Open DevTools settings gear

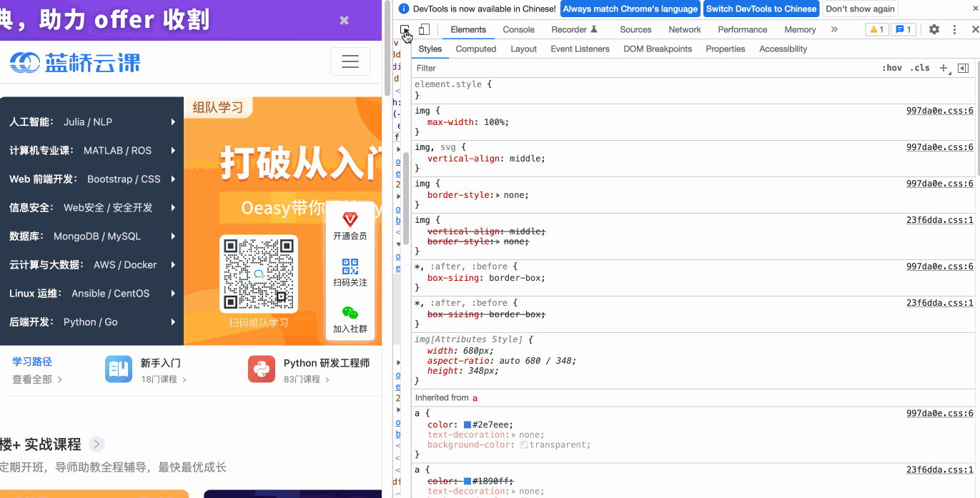(934, 29)
